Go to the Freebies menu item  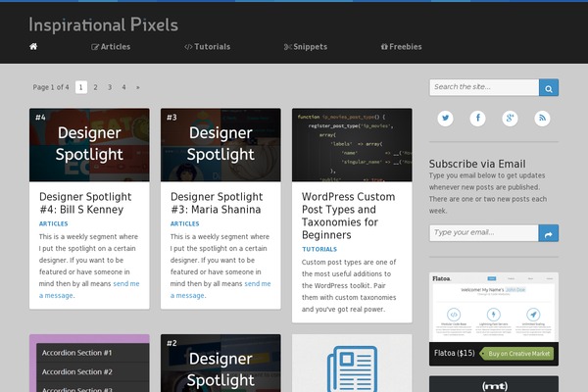click(x=402, y=46)
